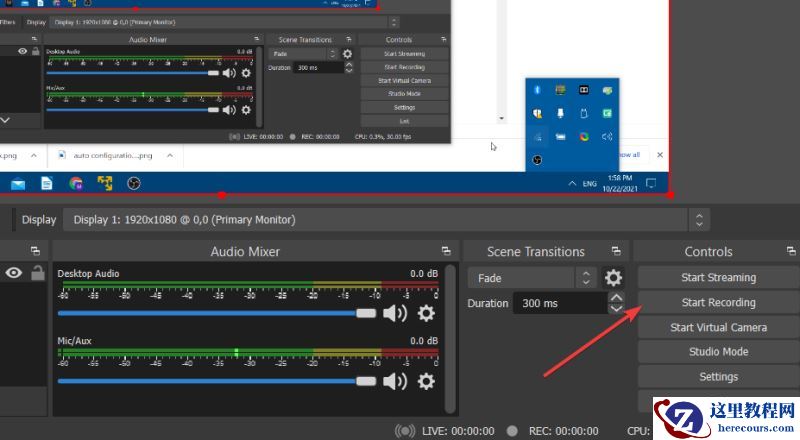
Task: Click the LIVE broadcast status icon
Action: 405,431
